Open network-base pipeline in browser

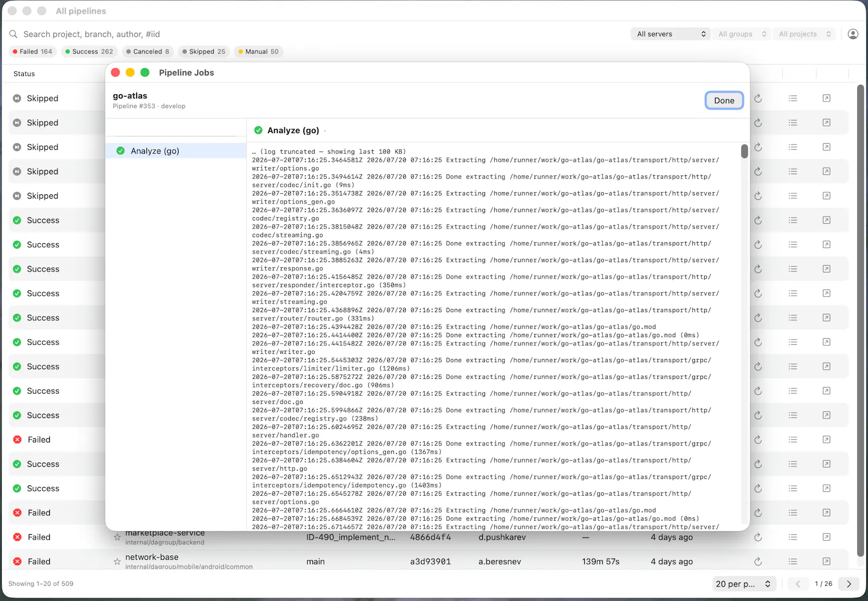pyautogui.click(x=826, y=561)
